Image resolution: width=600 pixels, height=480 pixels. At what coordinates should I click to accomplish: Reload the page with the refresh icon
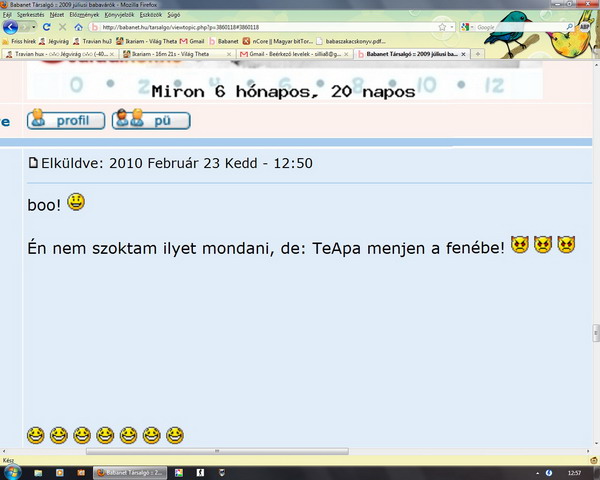coord(47,27)
